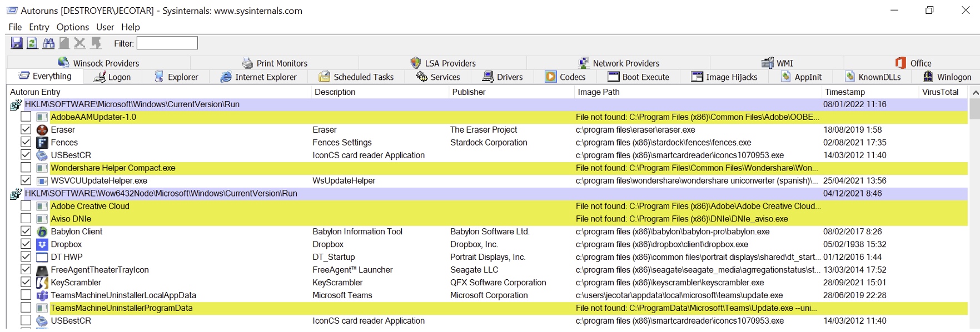Click the Autoruns icon in the title bar
This screenshot has height=332, width=980.
[11, 11]
